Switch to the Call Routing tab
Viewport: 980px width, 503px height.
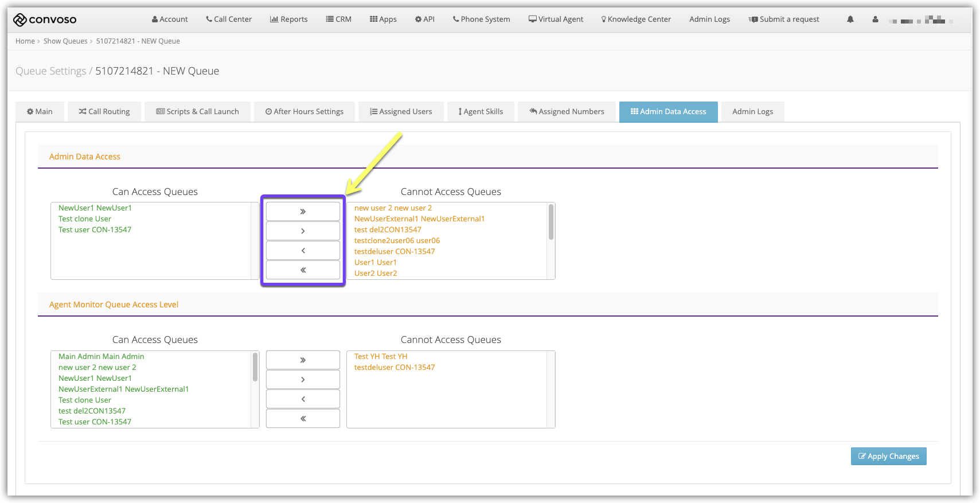tap(104, 112)
